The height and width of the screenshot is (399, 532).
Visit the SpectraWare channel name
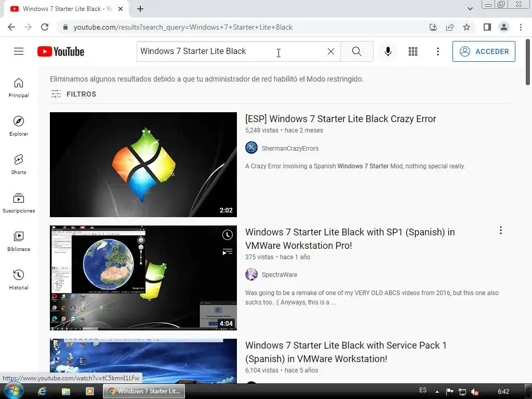(x=279, y=274)
